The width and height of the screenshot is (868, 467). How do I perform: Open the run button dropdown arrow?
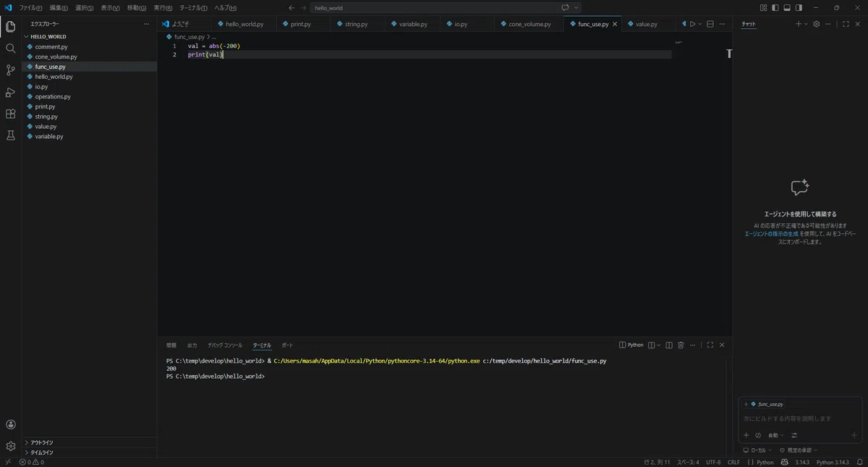[x=699, y=24]
